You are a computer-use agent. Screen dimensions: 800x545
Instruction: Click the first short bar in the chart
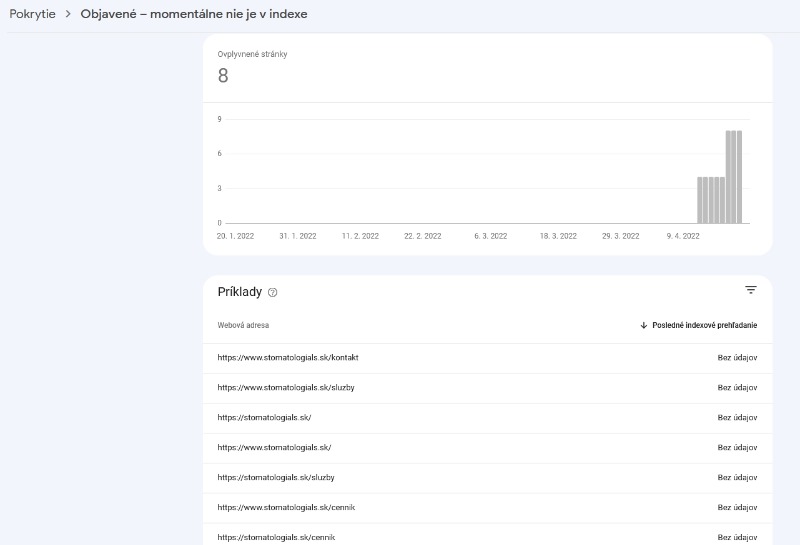pyautogui.click(x=700, y=200)
